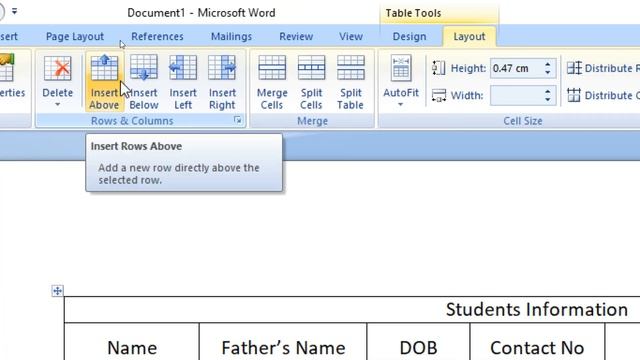
Task: Click the Distribute Rows icon
Action: pos(574,68)
